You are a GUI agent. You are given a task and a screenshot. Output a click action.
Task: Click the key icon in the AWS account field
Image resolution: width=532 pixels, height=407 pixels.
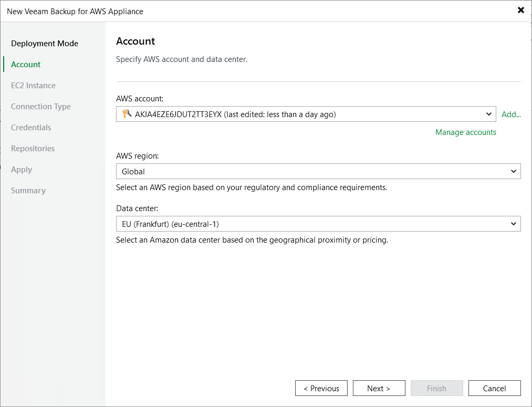pos(126,114)
